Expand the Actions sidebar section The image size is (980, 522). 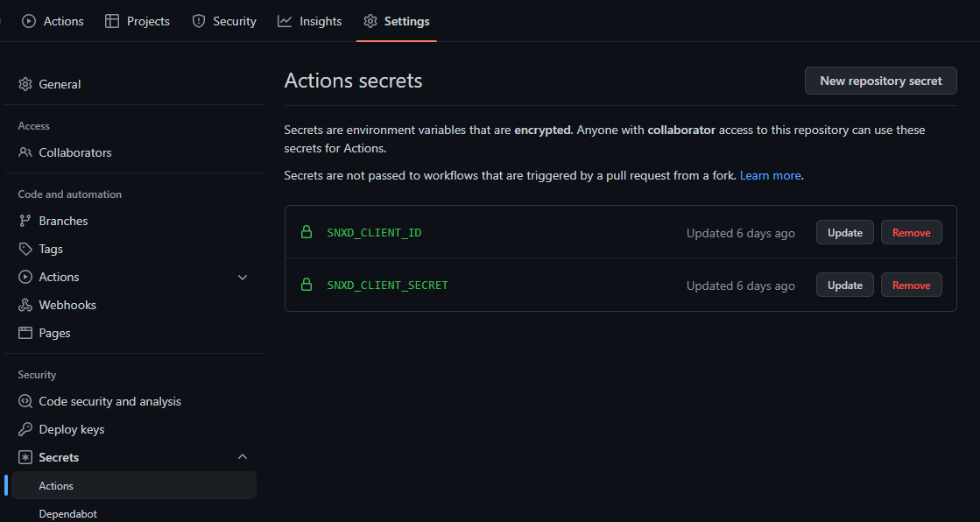point(243,277)
